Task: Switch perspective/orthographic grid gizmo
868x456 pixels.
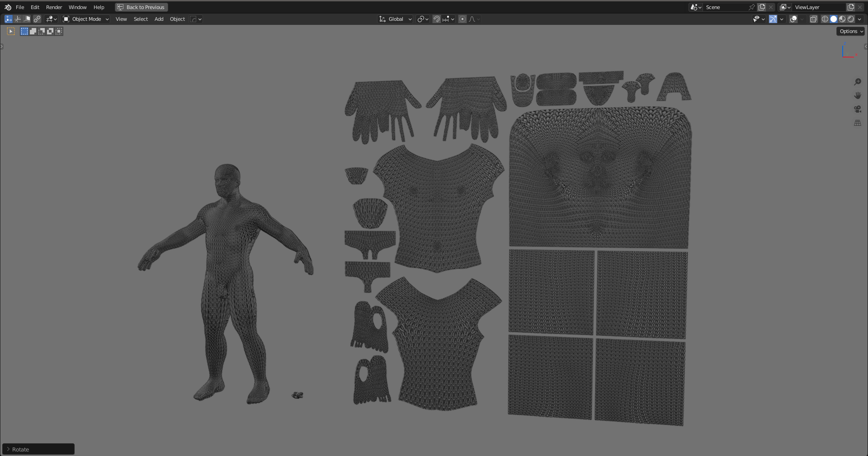Action: coord(858,123)
